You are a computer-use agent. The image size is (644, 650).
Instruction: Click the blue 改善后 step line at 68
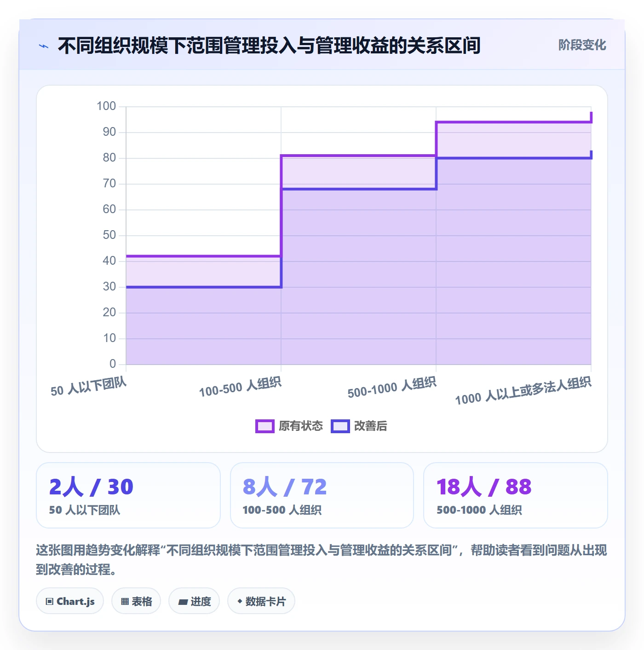pos(358,189)
